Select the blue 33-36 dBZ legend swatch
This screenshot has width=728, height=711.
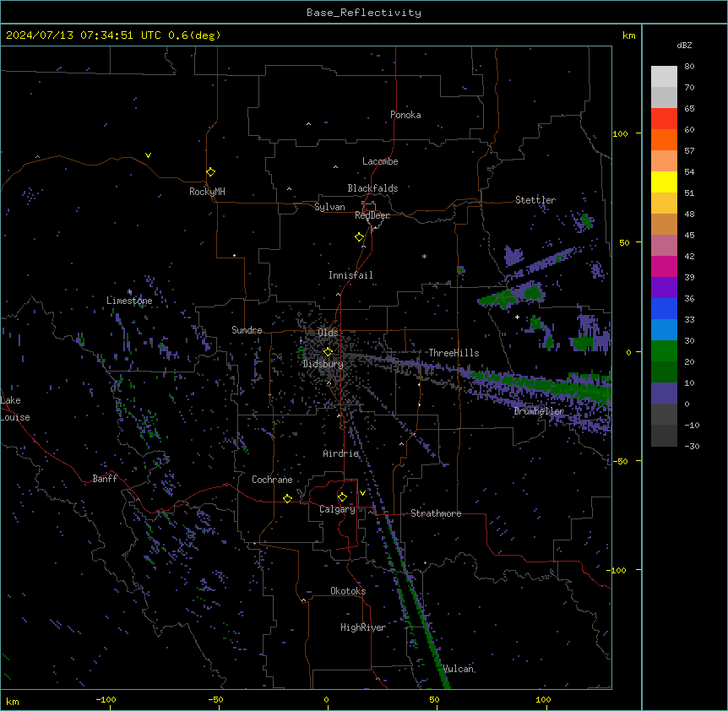click(x=664, y=308)
